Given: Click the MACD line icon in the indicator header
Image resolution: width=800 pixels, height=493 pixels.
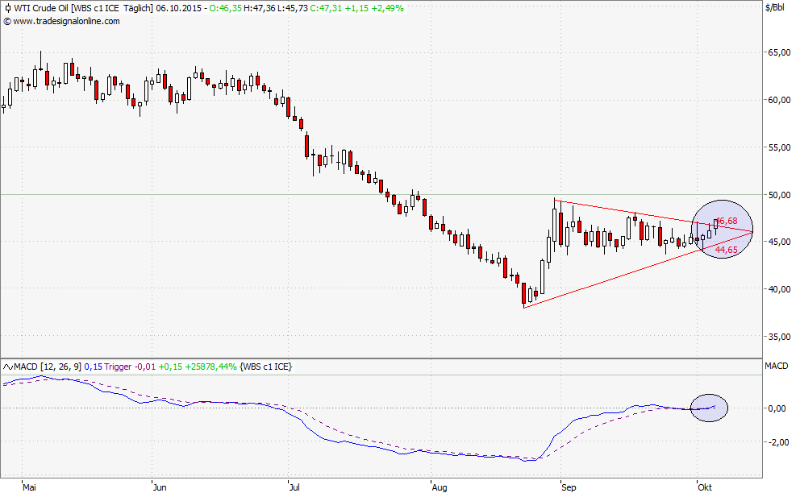Looking at the screenshot, I should tap(8, 368).
